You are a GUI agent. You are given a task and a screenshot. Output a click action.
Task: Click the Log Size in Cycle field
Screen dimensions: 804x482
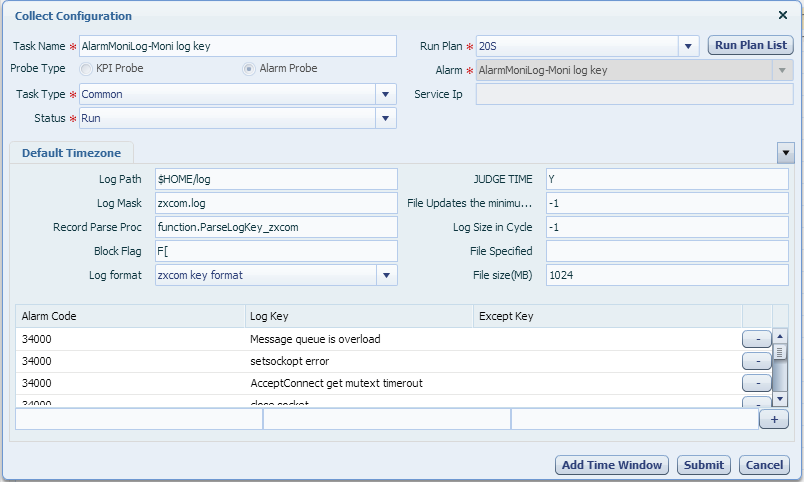tap(667, 227)
